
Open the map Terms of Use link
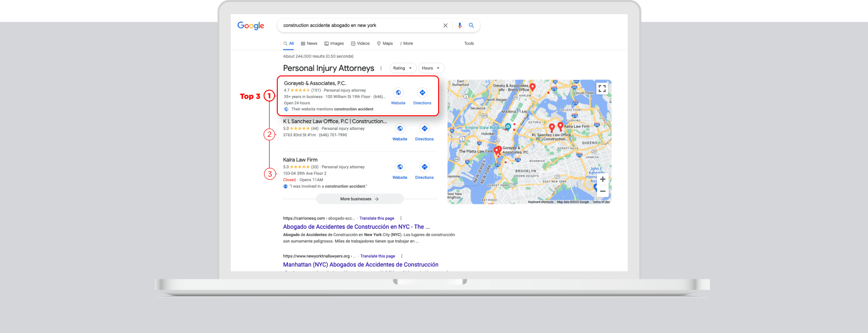pyautogui.click(x=601, y=202)
